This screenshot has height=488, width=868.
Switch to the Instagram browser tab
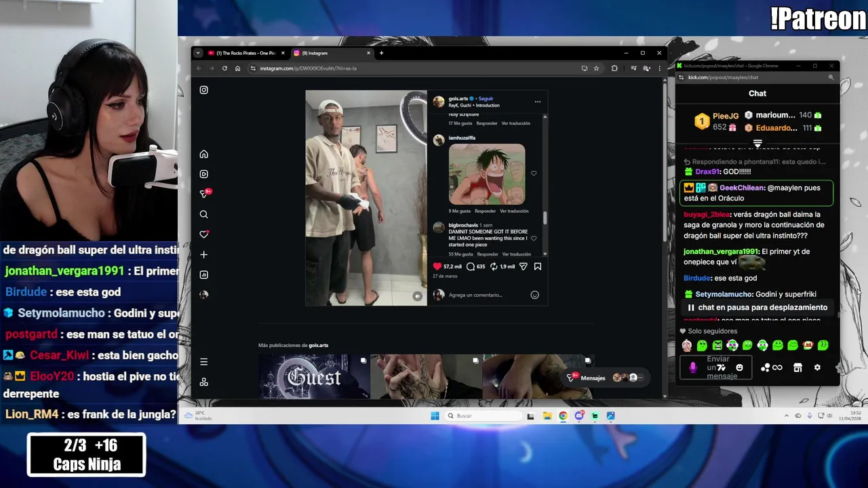(332, 53)
